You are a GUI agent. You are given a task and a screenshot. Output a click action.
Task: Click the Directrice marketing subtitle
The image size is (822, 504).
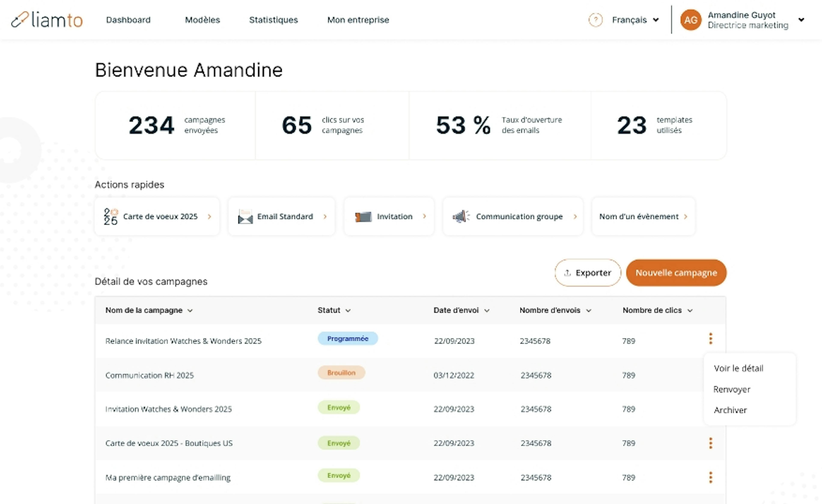748,25
